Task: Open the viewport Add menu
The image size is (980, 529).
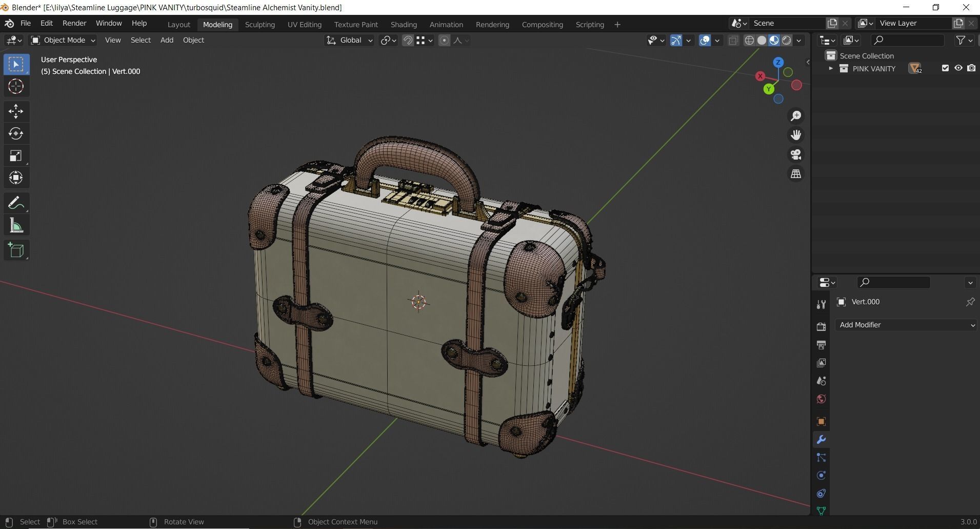Action: pos(167,41)
